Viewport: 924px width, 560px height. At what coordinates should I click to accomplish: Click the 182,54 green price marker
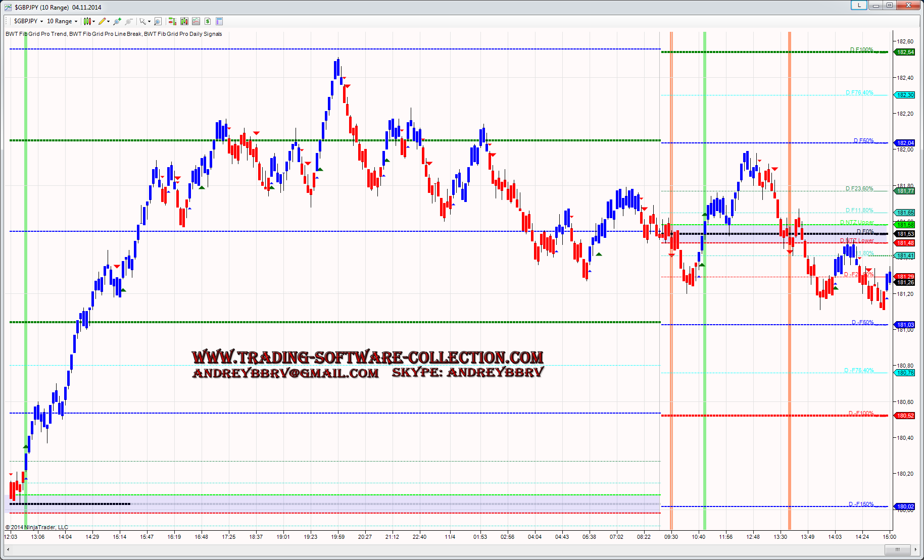tap(905, 52)
